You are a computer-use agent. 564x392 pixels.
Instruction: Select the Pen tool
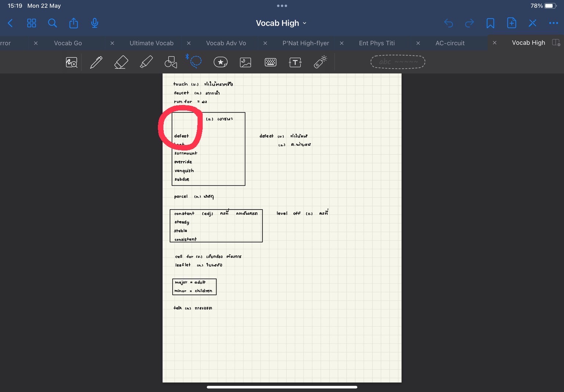click(96, 62)
